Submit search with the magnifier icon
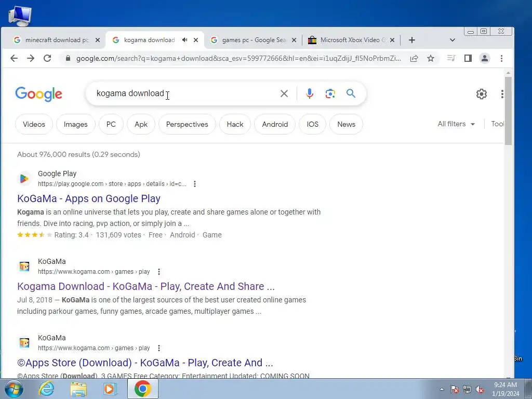This screenshot has width=532, height=399. 351,94
